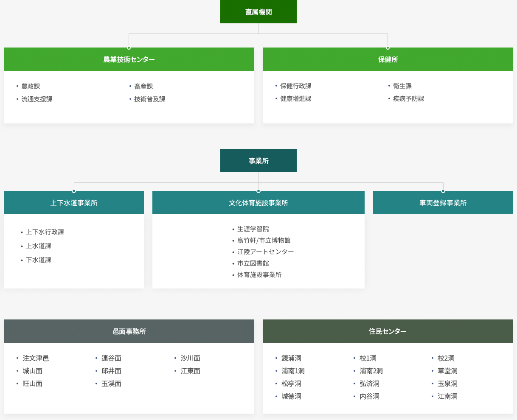Visit 邱井面 office page

coord(112,371)
